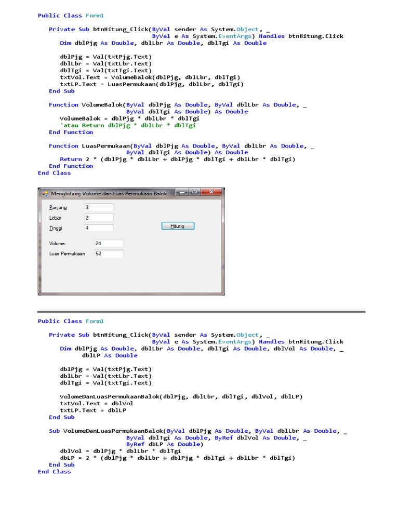Viewport: 399px width, 532px height.
Task: Click the Luas Permukaan field showing 52
Action: [109, 254]
